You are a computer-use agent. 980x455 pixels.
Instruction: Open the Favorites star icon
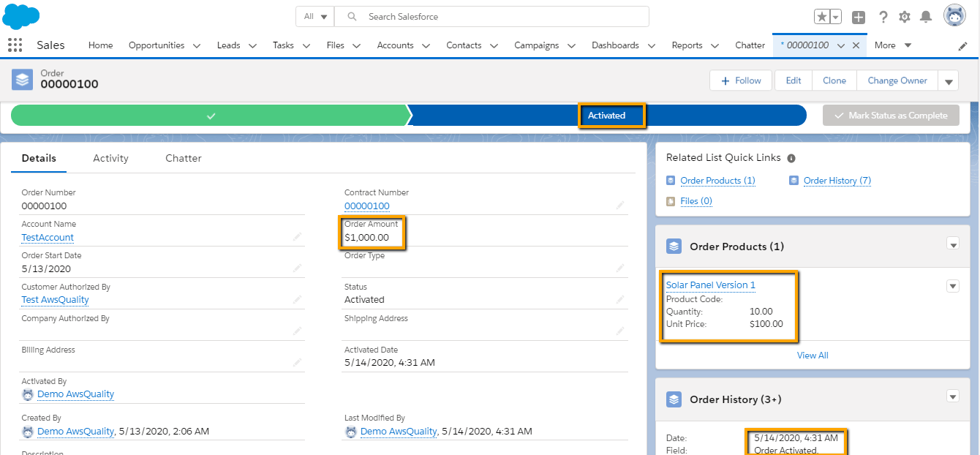(822, 17)
